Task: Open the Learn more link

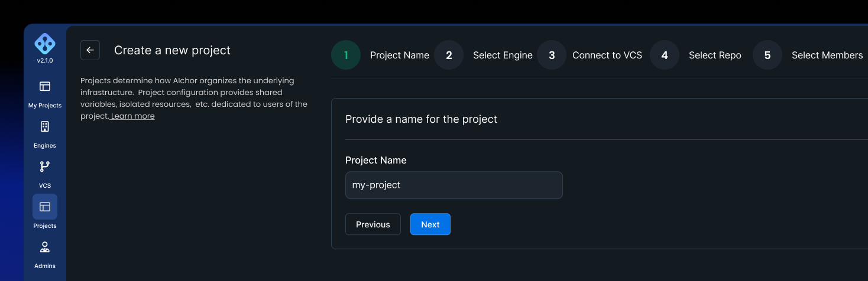Action: [133, 116]
